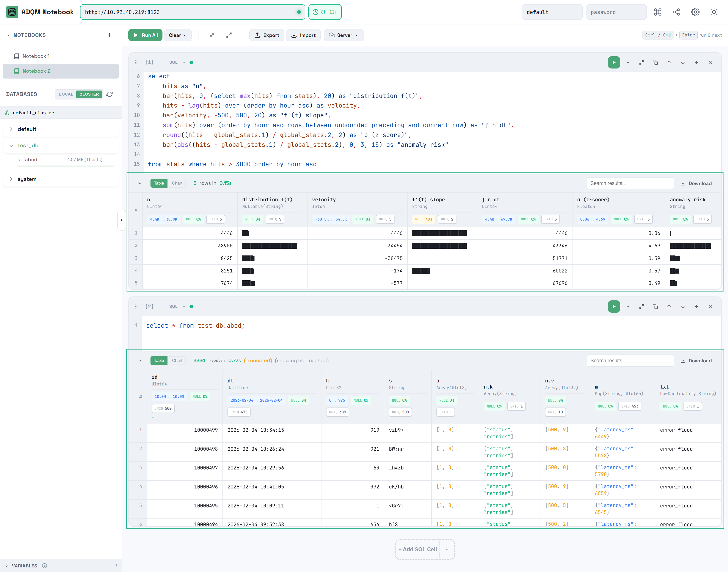The height and width of the screenshot is (572, 728).
Task: Open keyboard shortcuts command icon
Action: [657, 12]
